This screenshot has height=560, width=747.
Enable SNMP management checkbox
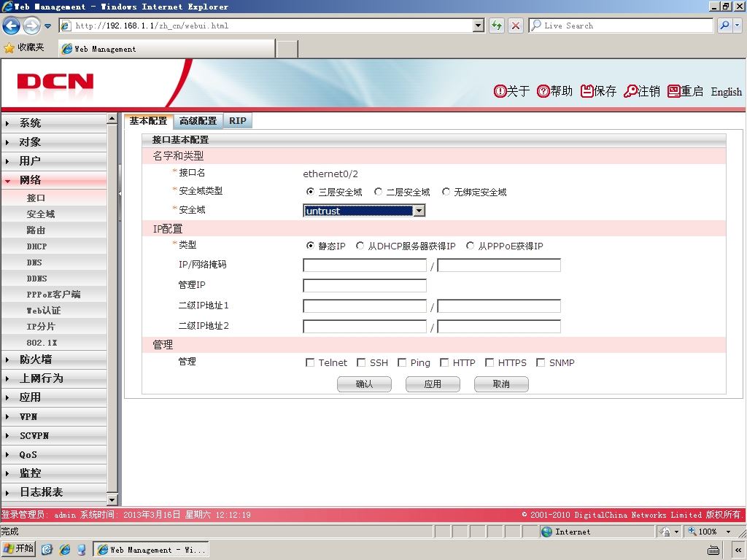541,363
